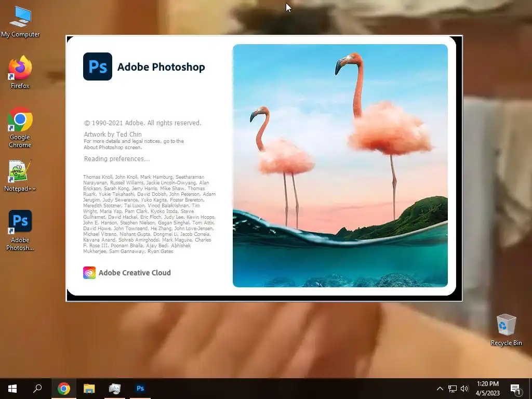Open the taskbar search magnifier

coord(37,389)
